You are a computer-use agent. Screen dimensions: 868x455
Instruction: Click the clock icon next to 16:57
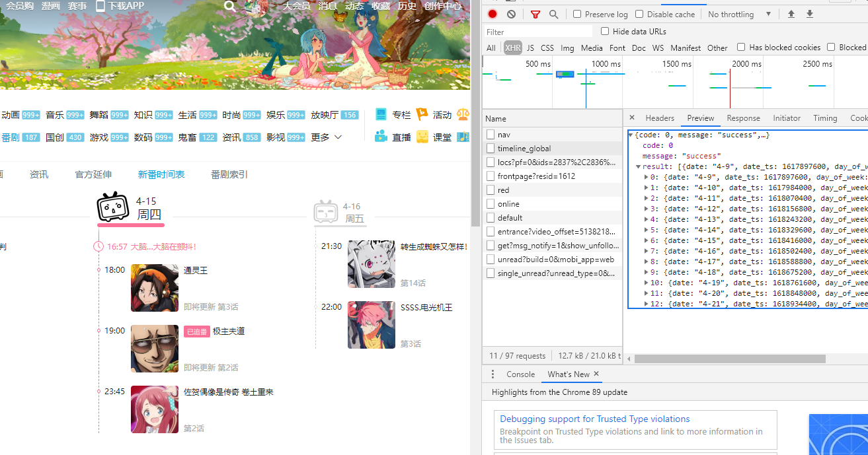tap(99, 246)
